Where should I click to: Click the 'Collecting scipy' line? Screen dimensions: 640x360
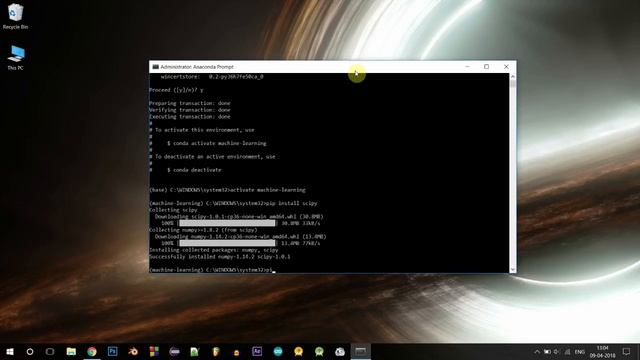[x=173, y=210]
